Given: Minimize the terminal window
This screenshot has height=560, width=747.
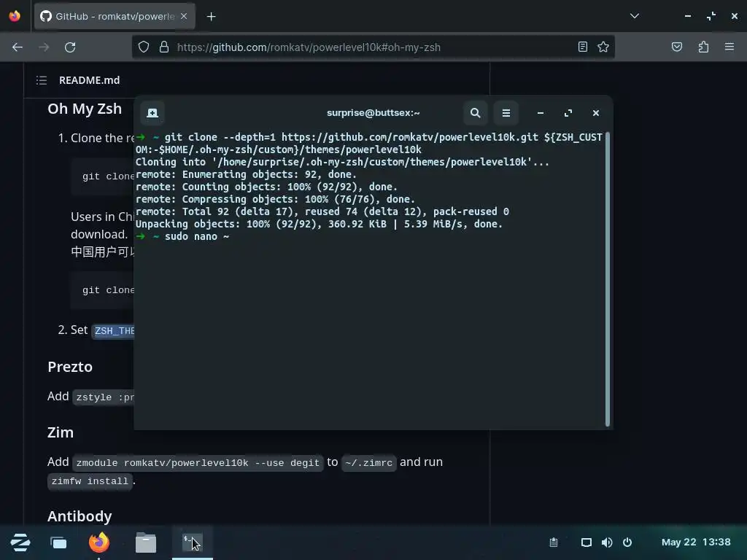Looking at the screenshot, I should 541,113.
